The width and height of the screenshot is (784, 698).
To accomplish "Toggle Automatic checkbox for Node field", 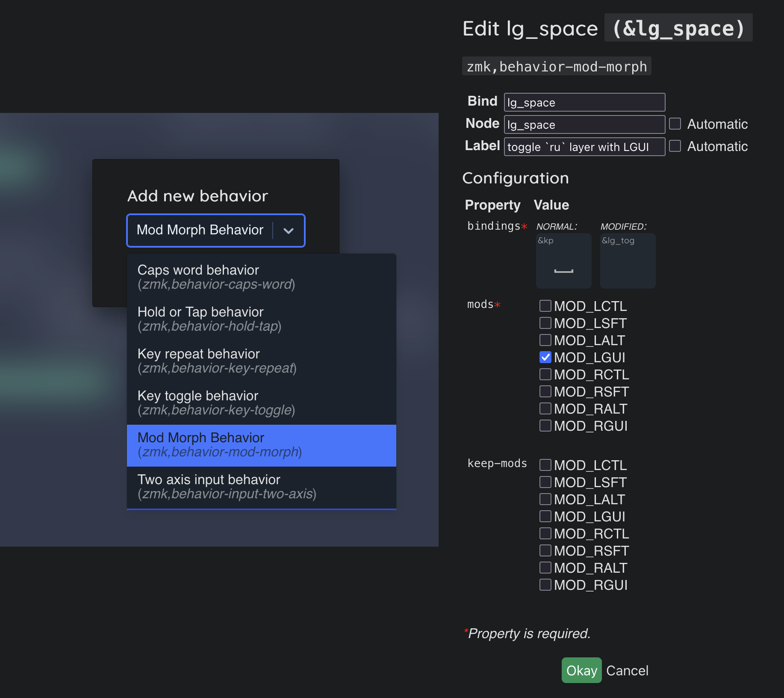I will [x=675, y=124].
